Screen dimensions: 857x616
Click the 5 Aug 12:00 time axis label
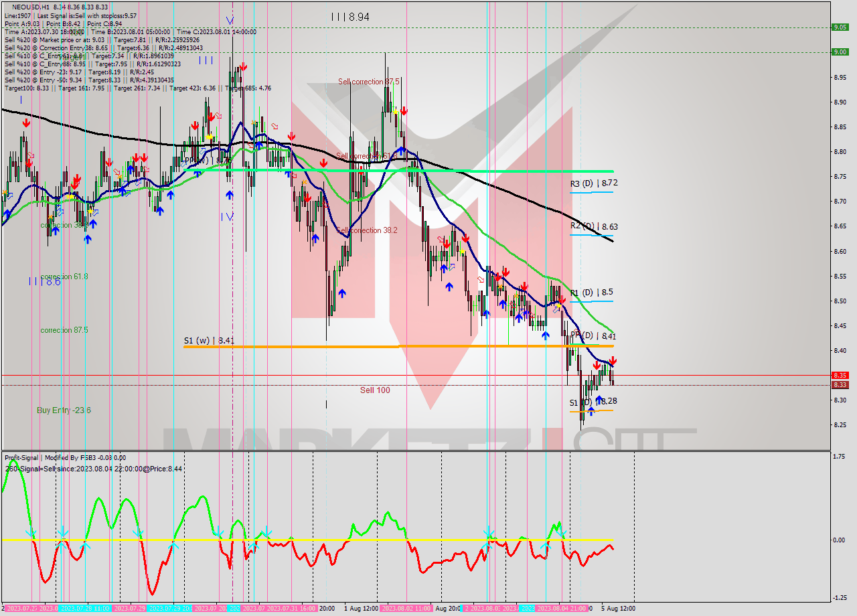[x=618, y=609]
